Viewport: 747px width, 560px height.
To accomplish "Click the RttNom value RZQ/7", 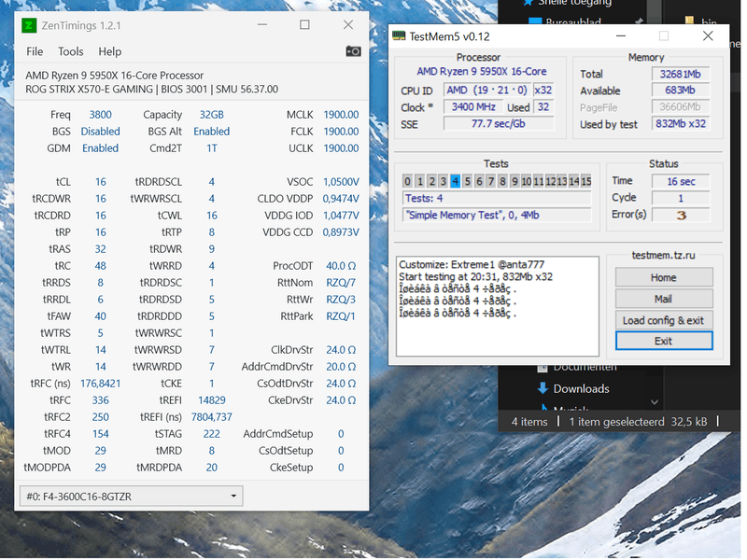I will pos(341,283).
